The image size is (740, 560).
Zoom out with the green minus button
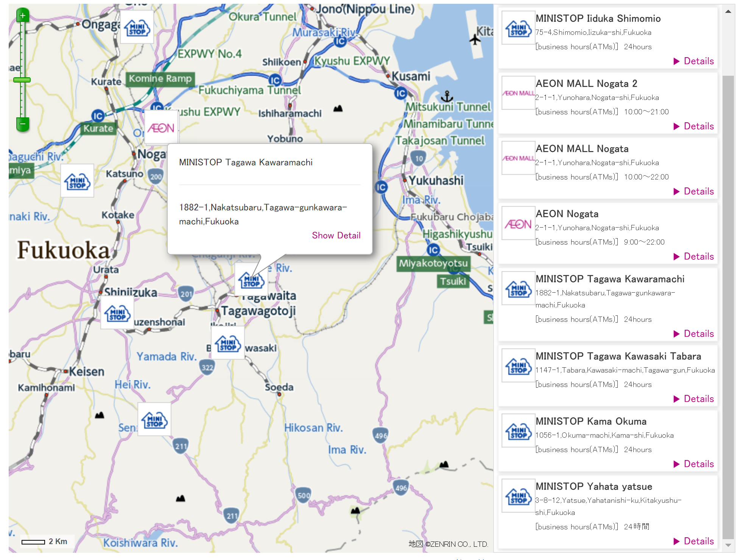tap(23, 124)
